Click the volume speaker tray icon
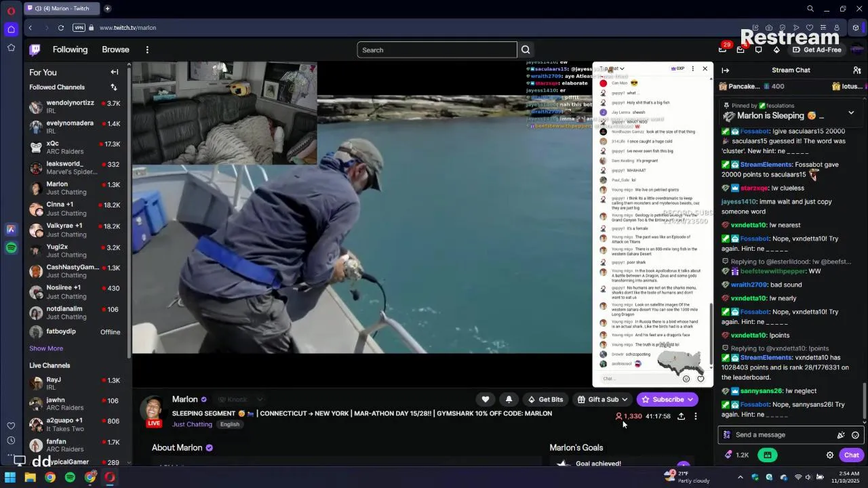 (810, 477)
